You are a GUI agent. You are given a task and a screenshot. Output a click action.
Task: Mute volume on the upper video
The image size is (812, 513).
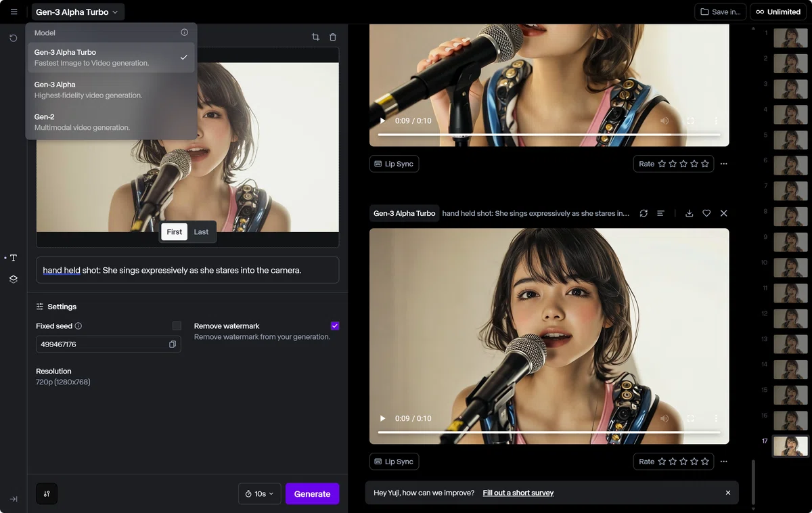[664, 120]
